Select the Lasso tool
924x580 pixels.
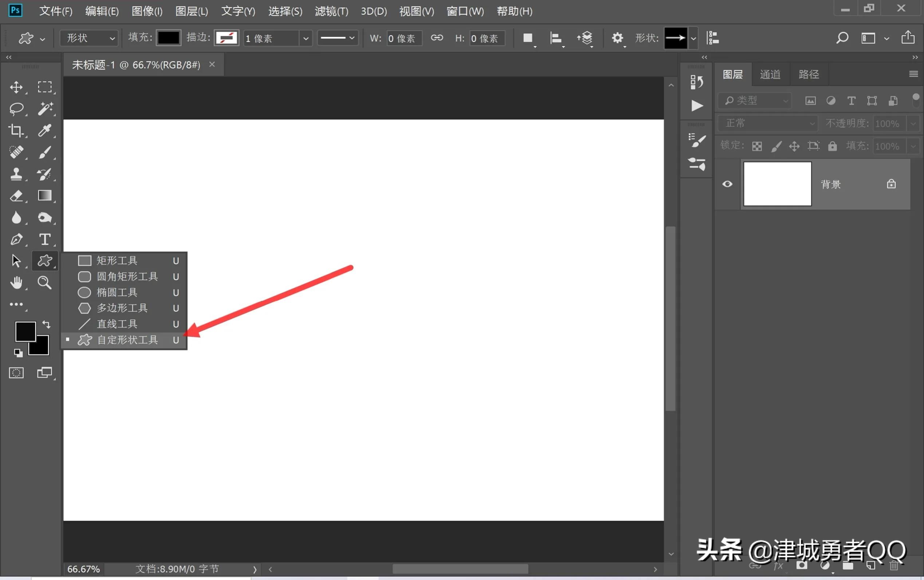click(16, 108)
